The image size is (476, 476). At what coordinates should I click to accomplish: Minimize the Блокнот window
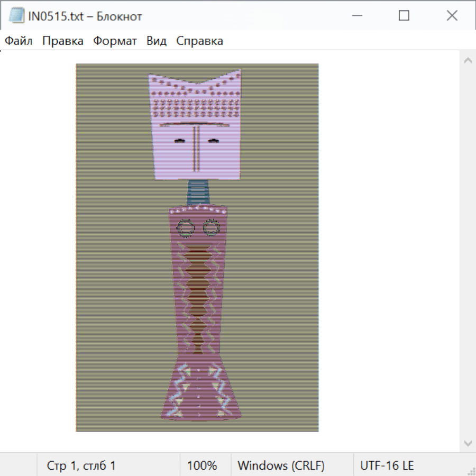pos(356,16)
